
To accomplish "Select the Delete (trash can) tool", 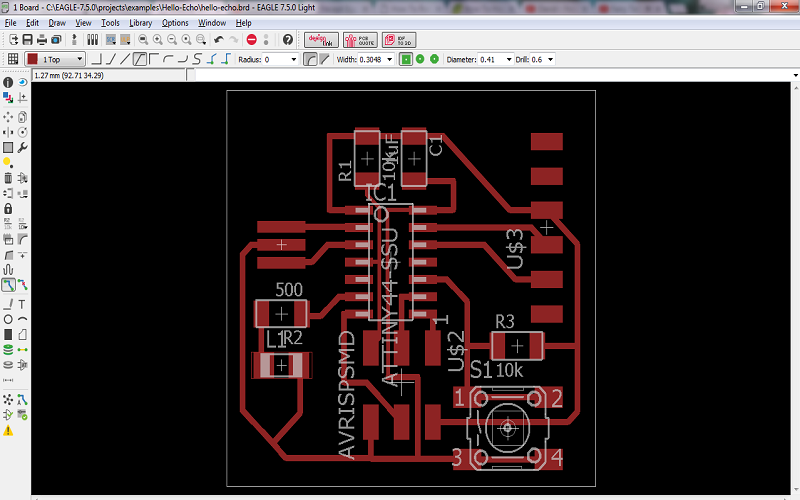I will 8,178.
